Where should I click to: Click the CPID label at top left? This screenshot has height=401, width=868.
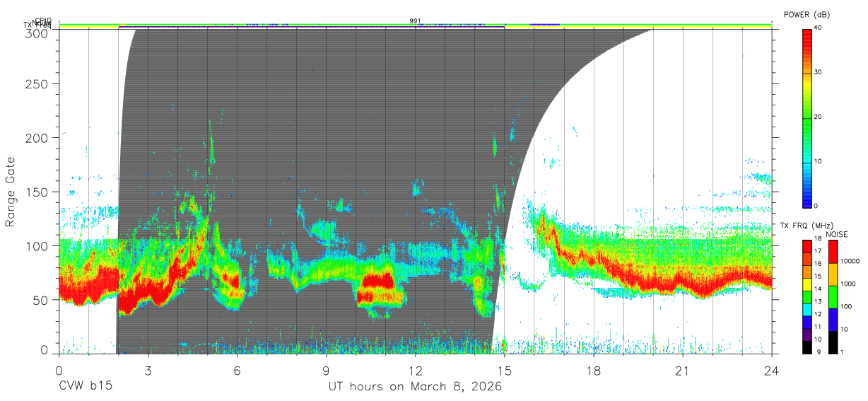(x=43, y=21)
